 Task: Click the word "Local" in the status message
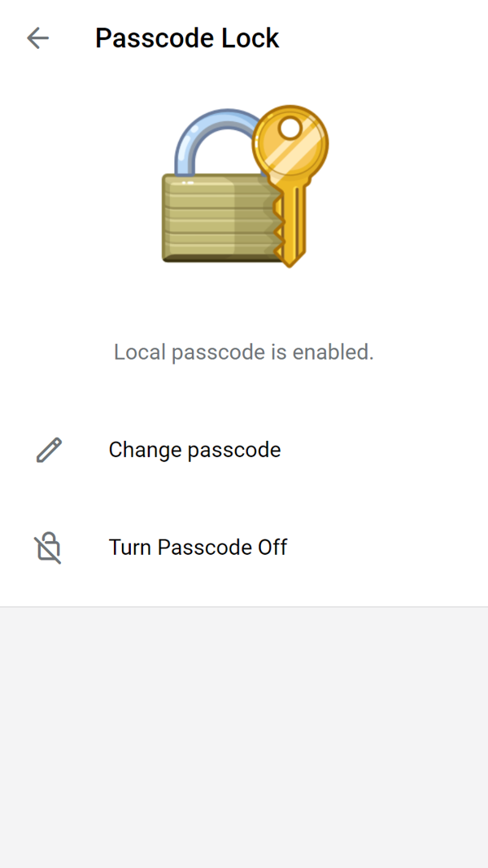click(x=138, y=352)
